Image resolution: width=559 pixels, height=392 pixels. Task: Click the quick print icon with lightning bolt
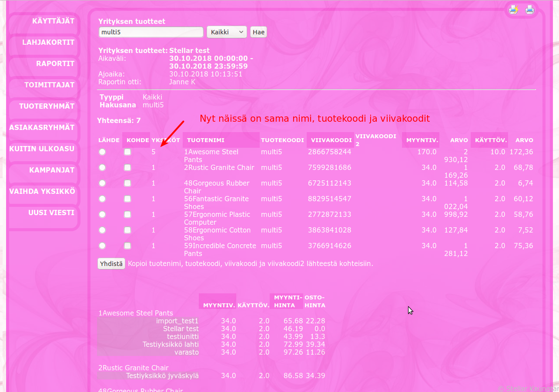(514, 10)
